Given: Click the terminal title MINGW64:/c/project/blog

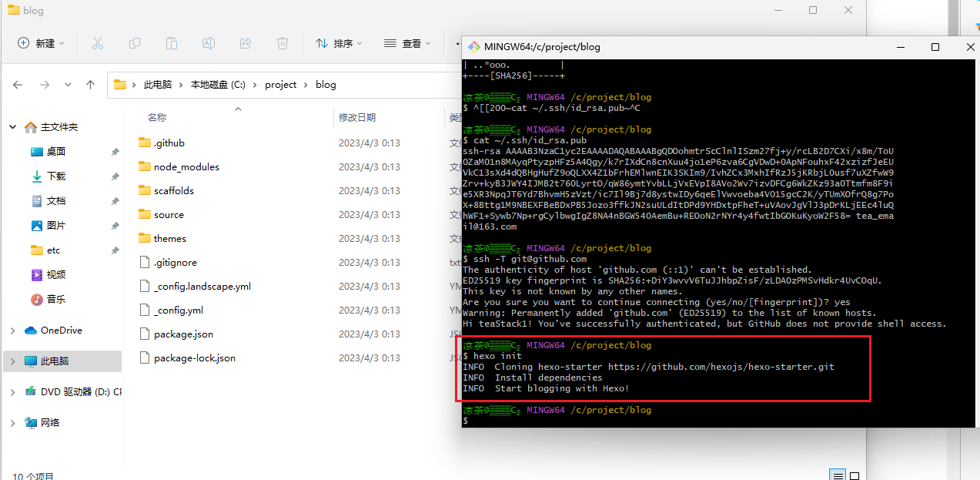Looking at the screenshot, I should [542, 46].
